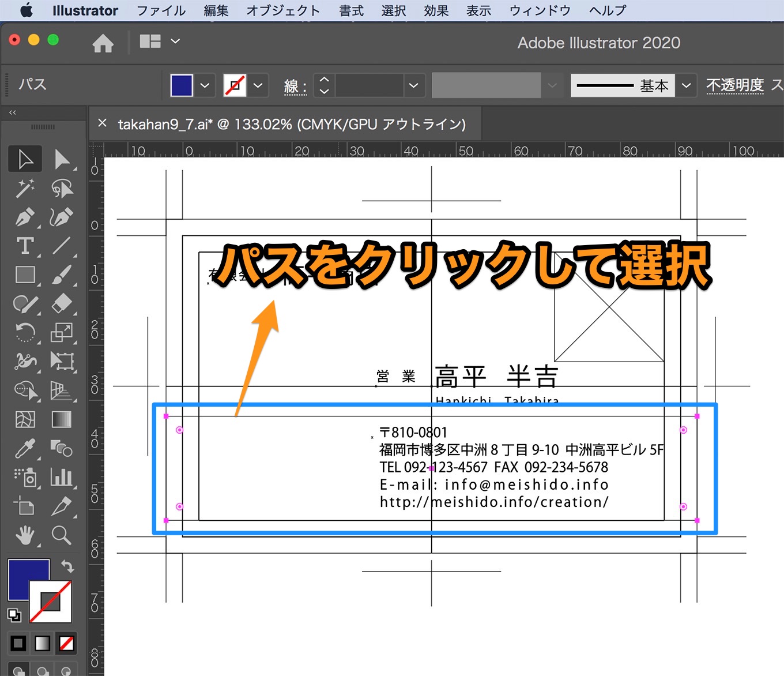Open the 編集 menu
The width and height of the screenshot is (784, 676).
pos(216,10)
